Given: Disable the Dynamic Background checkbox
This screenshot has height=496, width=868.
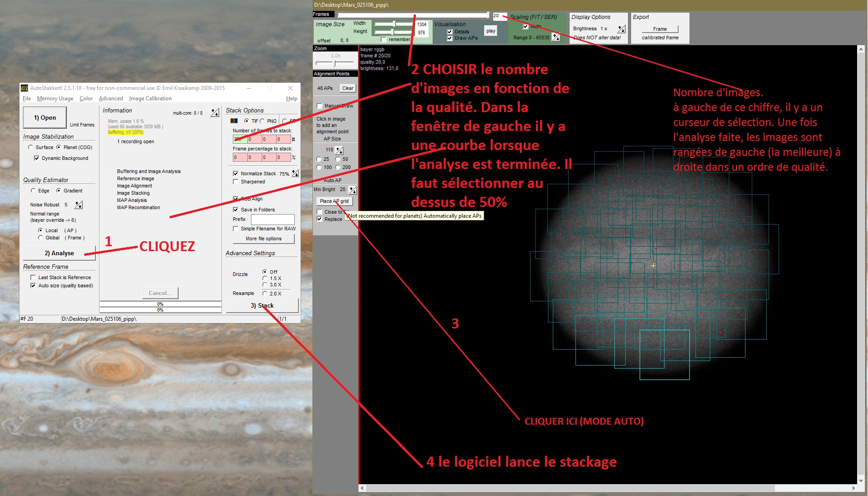Looking at the screenshot, I should 37,158.
